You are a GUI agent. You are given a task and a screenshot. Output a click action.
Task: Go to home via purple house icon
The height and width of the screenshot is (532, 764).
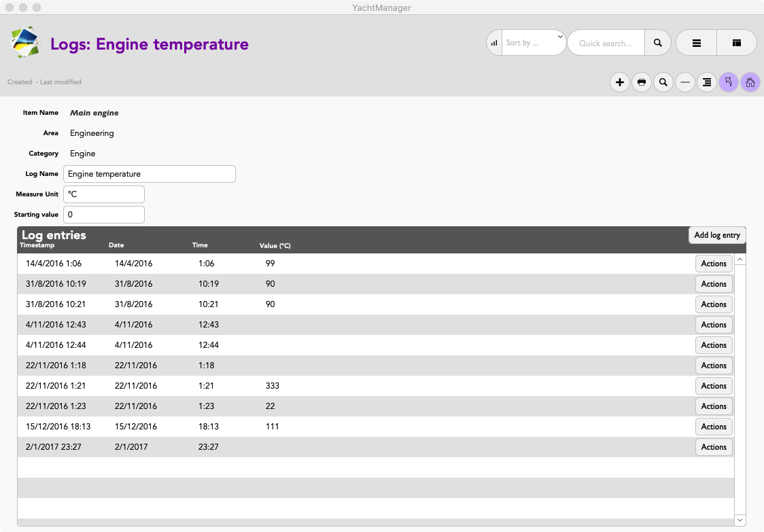pyautogui.click(x=750, y=82)
